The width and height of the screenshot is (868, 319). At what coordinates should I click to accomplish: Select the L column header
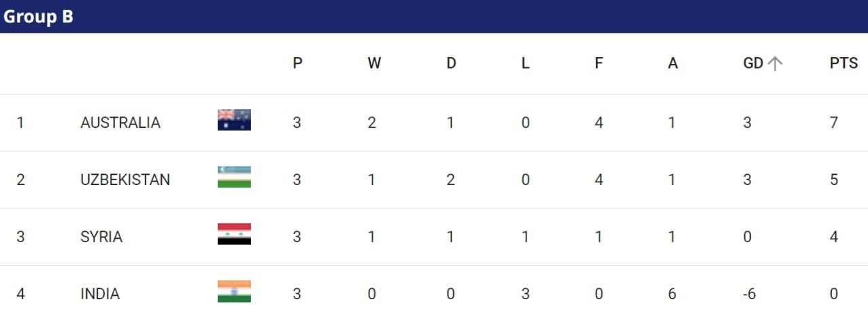[525, 63]
